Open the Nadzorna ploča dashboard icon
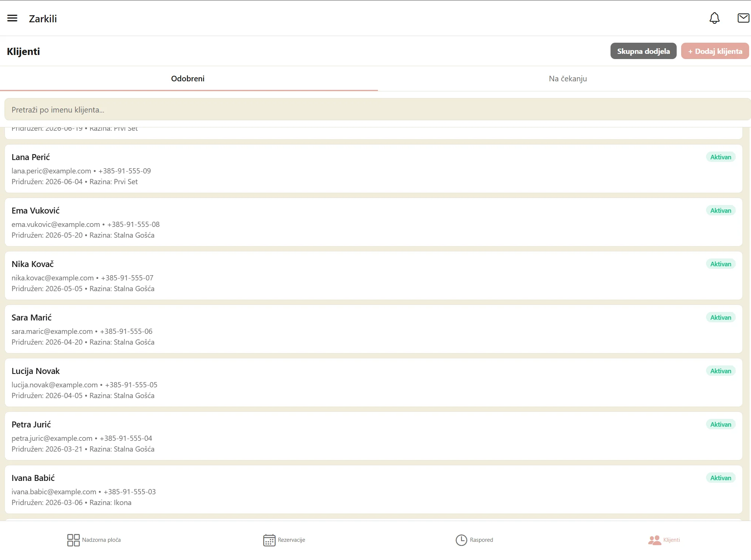 click(x=73, y=540)
